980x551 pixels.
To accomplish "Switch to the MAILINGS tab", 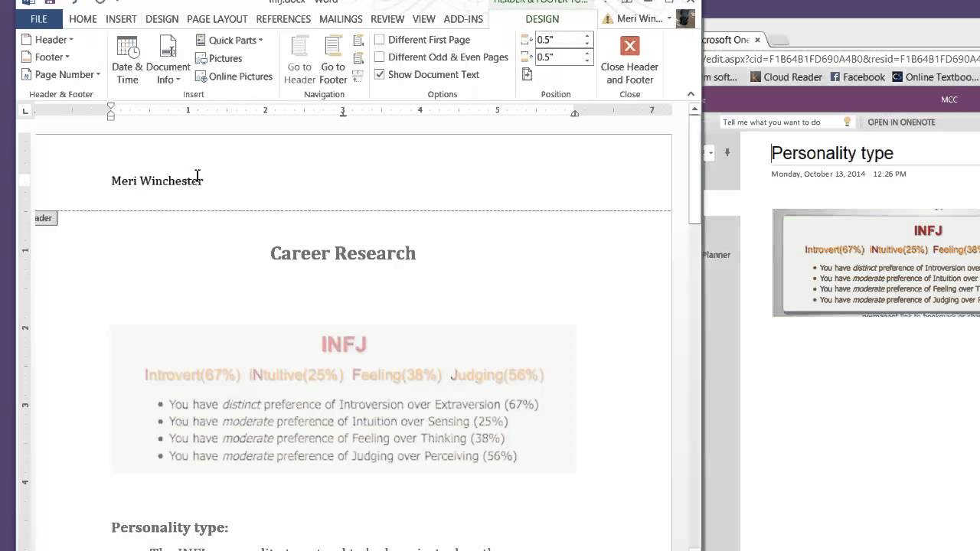I will [x=341, y=19].
